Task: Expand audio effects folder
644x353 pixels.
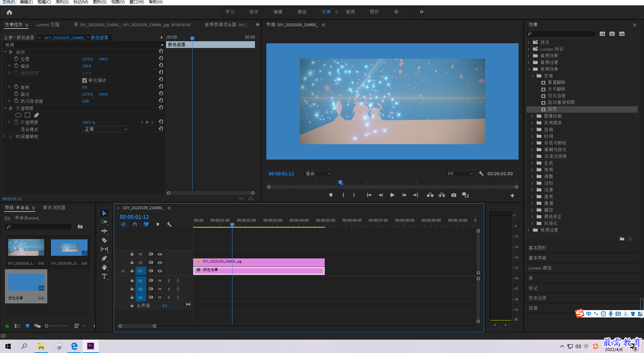Action: click(x=529, y=56)
